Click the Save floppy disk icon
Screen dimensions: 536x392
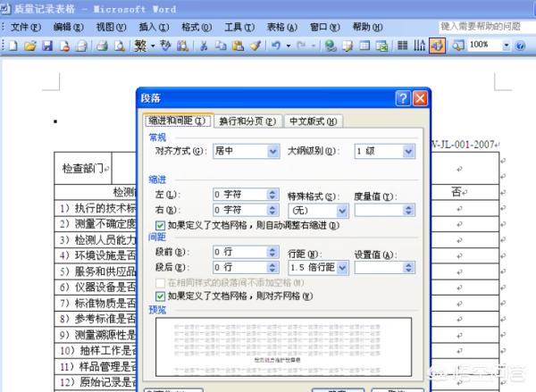pos(47,46)
